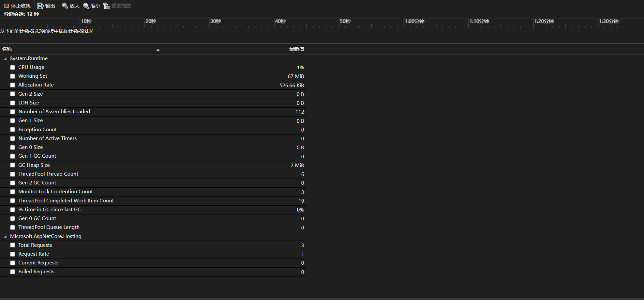
Task: Click the value 19 cell
Action: tap(233, 201)
